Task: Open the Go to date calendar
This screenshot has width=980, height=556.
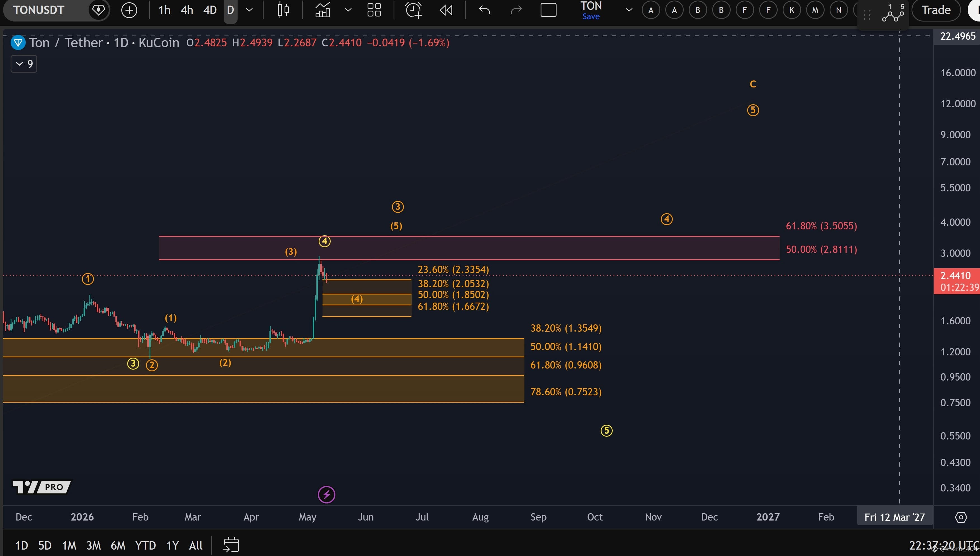Action: 231,545
